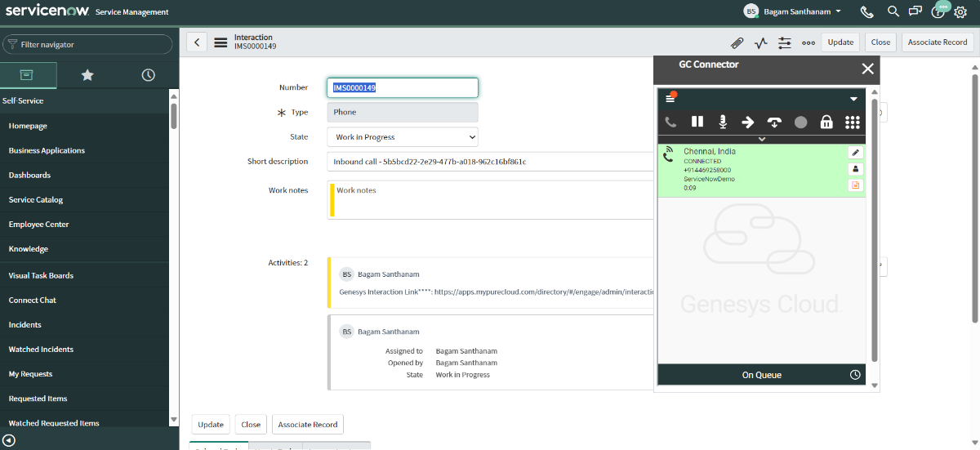Open the form context hamburger menu
980x450 pixels.
pyautogui.click(x=220, y=42)
